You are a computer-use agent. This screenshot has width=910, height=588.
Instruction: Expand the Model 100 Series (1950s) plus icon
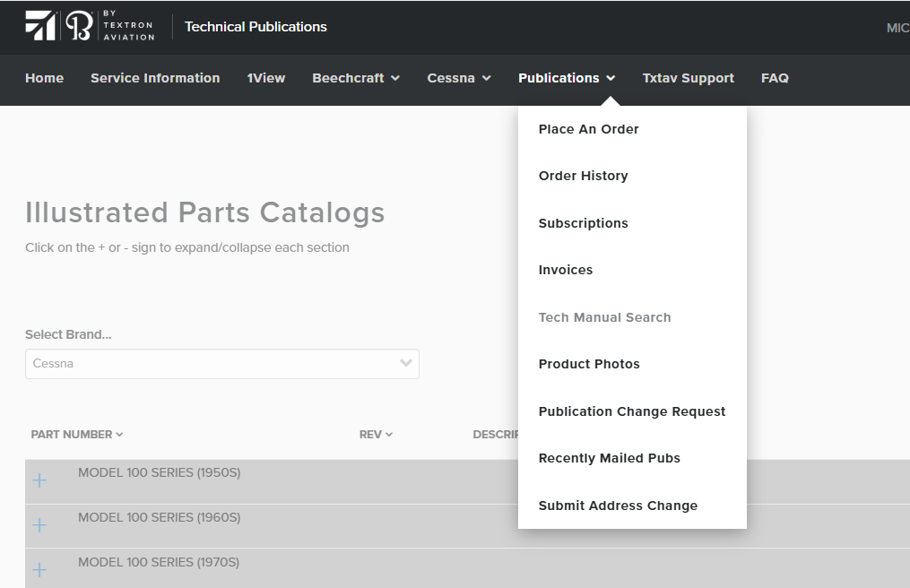click(x=39, y=480)
